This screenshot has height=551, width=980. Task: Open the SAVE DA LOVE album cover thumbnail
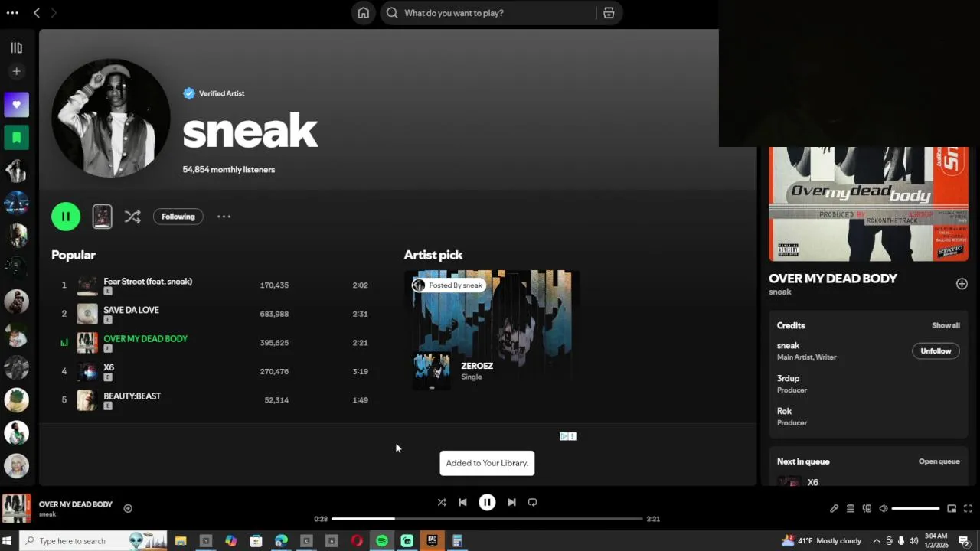tap(87, 314)
